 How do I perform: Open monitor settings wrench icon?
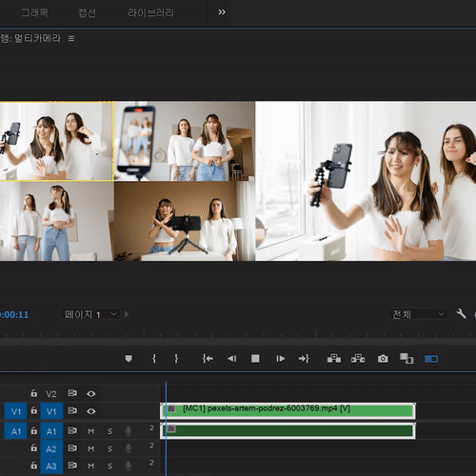[x=461, y=314]
